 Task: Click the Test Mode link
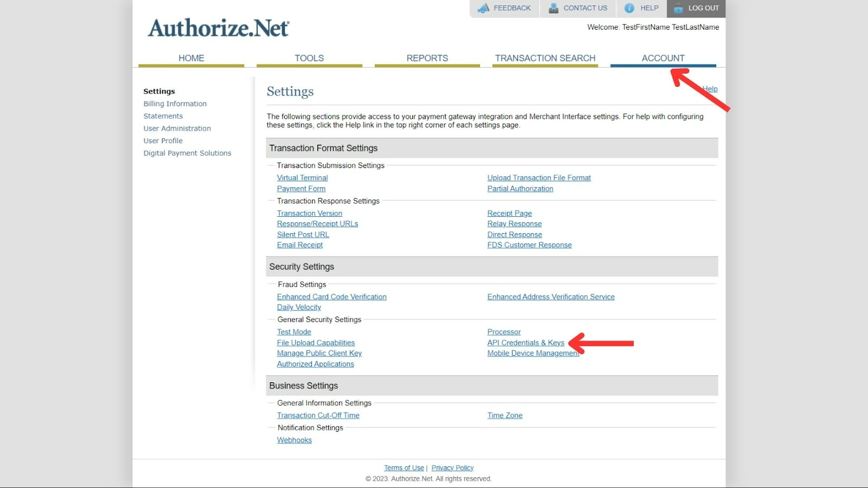pyautogui.click(x=294, y=332)
